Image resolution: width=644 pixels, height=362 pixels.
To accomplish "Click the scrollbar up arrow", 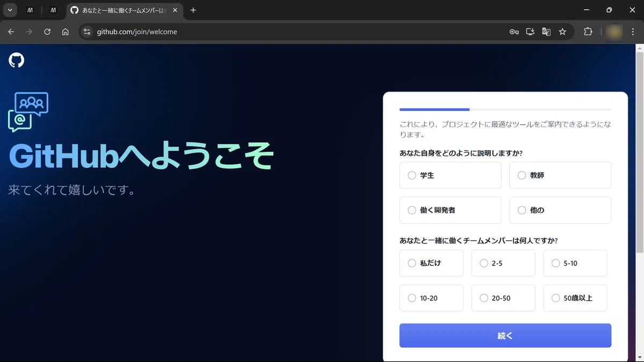I will pyautogui.click(x=639, y=48).
